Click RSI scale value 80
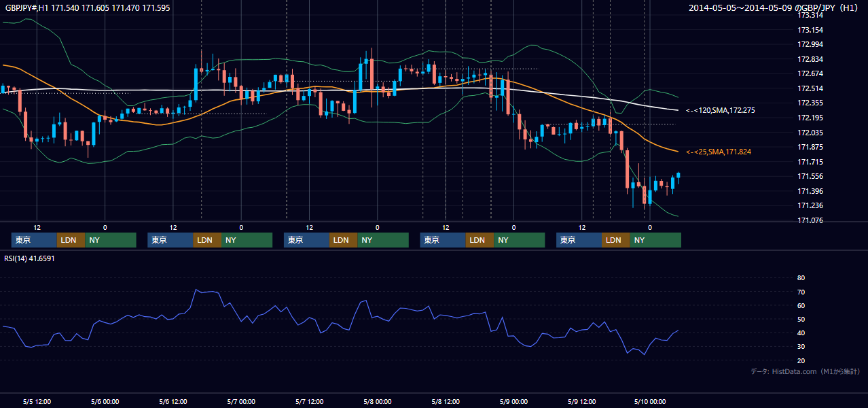The height and width of the screenshot is (408, 868). point(801,278)
